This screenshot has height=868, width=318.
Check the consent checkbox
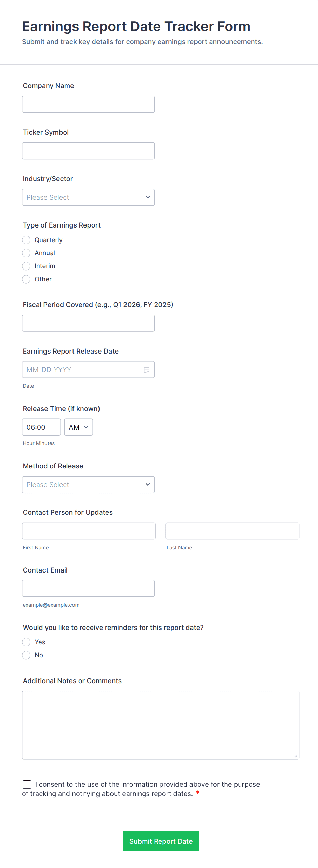27,784
